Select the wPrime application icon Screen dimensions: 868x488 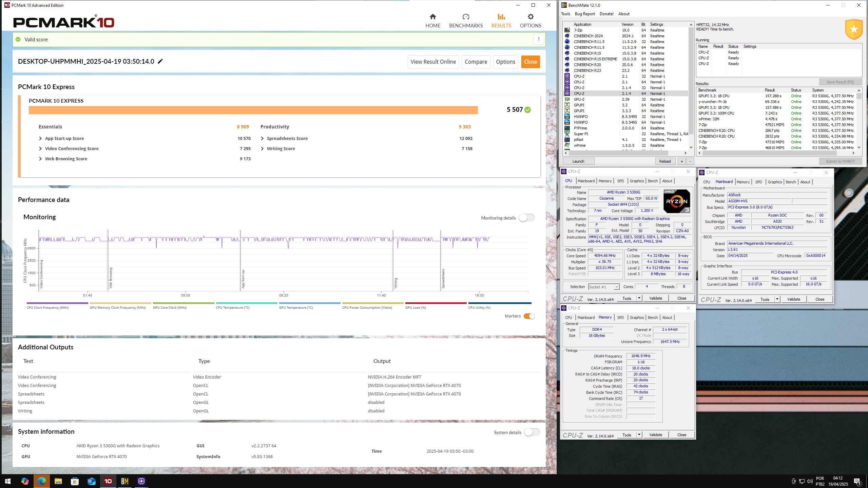pyautogui.click(x=567, y=145)
